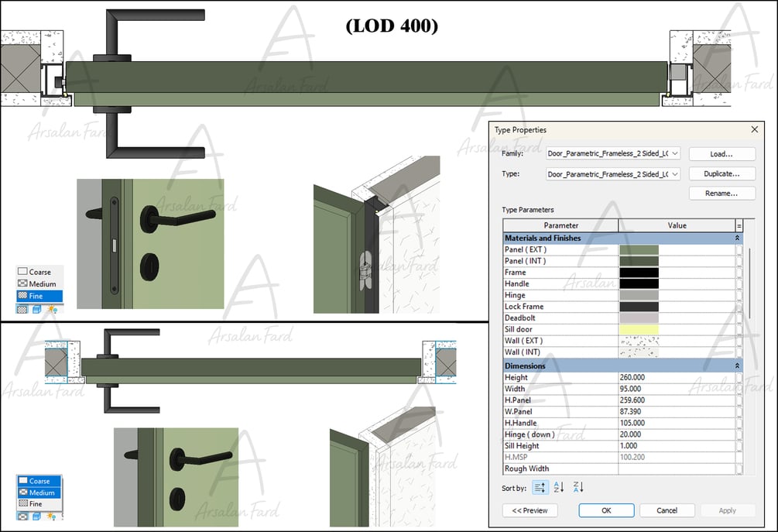Click associate button on the Width row
Screen dimensions: 778x532
739,389
